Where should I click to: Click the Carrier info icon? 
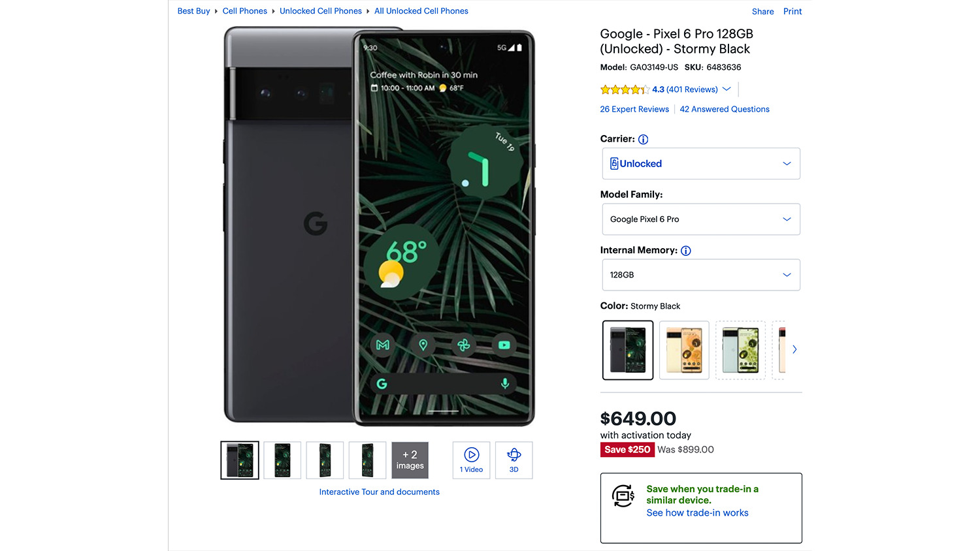tap(643, 139)
